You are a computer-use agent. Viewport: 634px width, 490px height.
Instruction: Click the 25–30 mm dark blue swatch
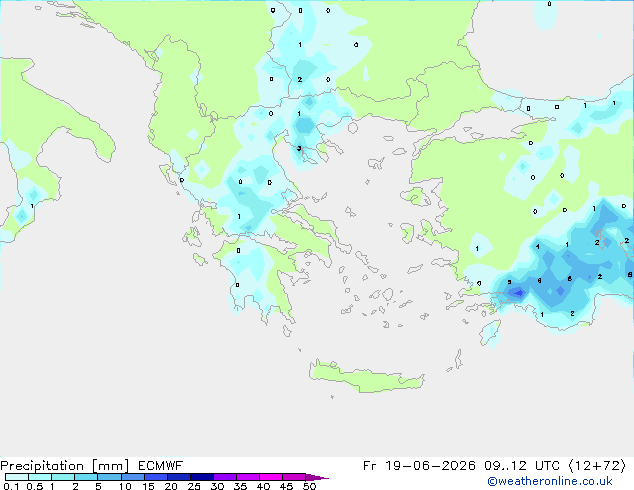(x=201, y=477)
